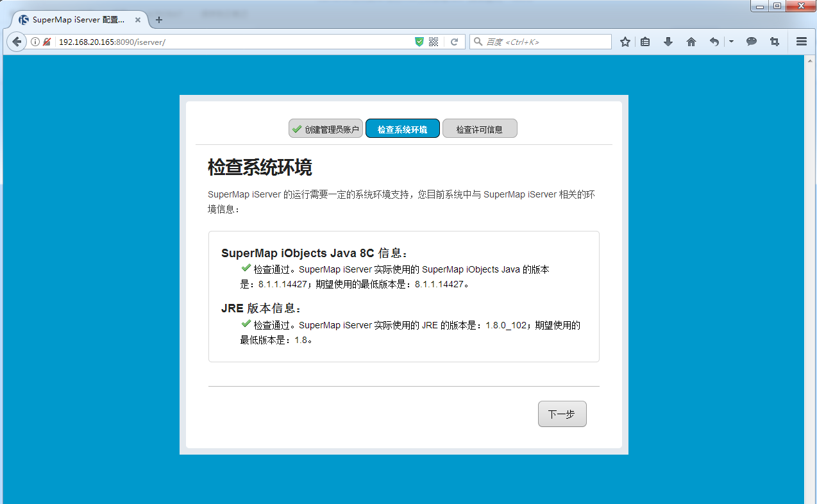This screenshot has height=504, width=817.
Task: Open the hamburger menu
Action: [x=801, y=41]
